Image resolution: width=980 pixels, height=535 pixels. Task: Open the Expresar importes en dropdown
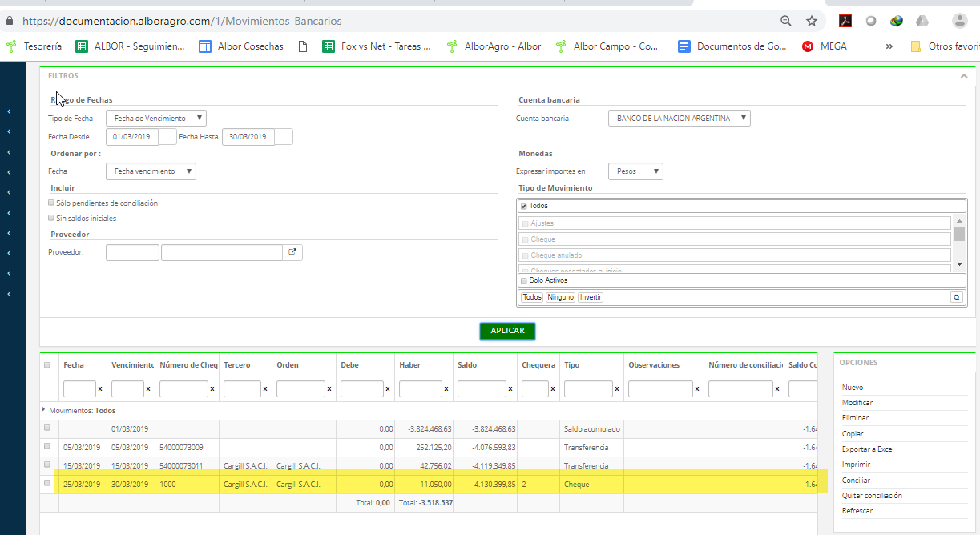[x=635, y=171]
